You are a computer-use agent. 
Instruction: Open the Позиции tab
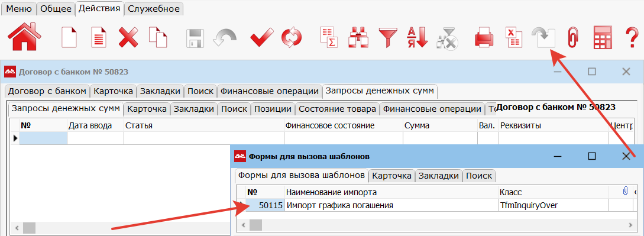pyautogui.click(x=273, y=109)
